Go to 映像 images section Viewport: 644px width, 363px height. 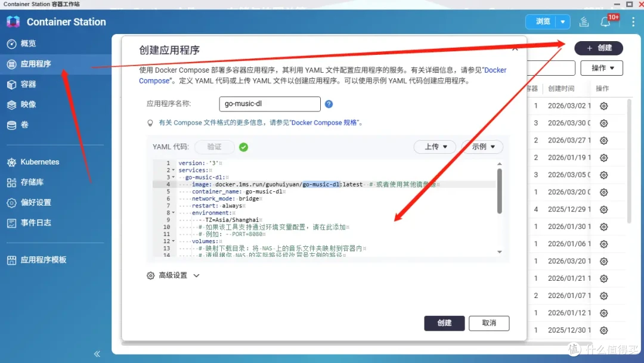tap(28, 104)
